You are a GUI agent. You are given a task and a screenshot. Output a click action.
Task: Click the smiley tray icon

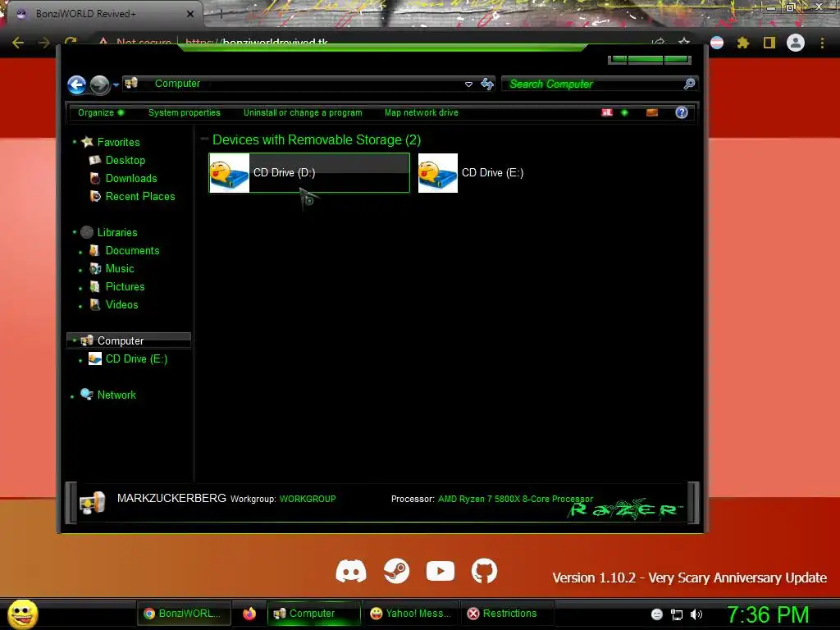click(657, 614)
